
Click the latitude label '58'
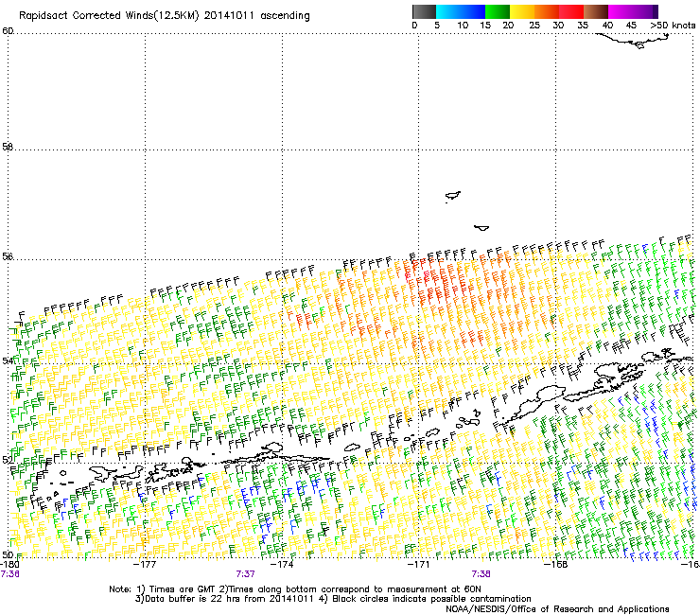tap(8, 147)
